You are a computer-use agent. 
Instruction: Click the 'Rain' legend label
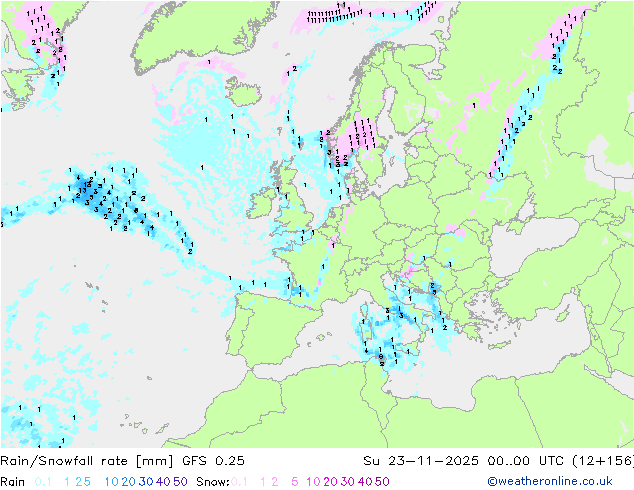[x=13, y=482]
